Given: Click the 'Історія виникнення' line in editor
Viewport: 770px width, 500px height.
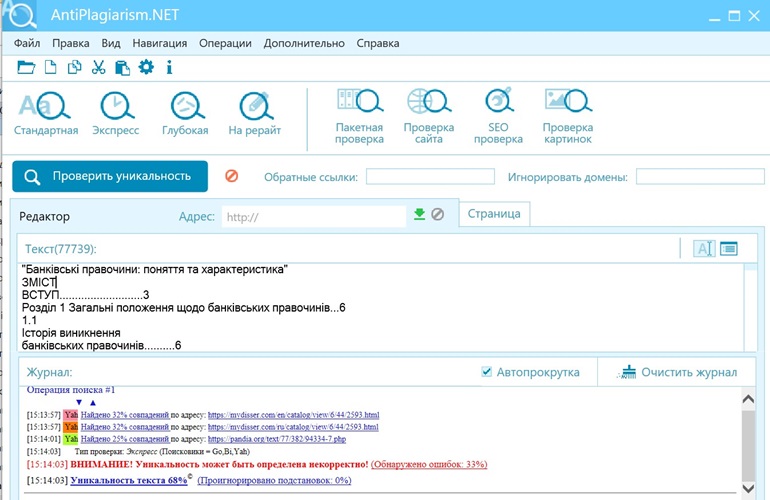Looking at the screenshot, I should pyautogui.click(x=71, y=333).
